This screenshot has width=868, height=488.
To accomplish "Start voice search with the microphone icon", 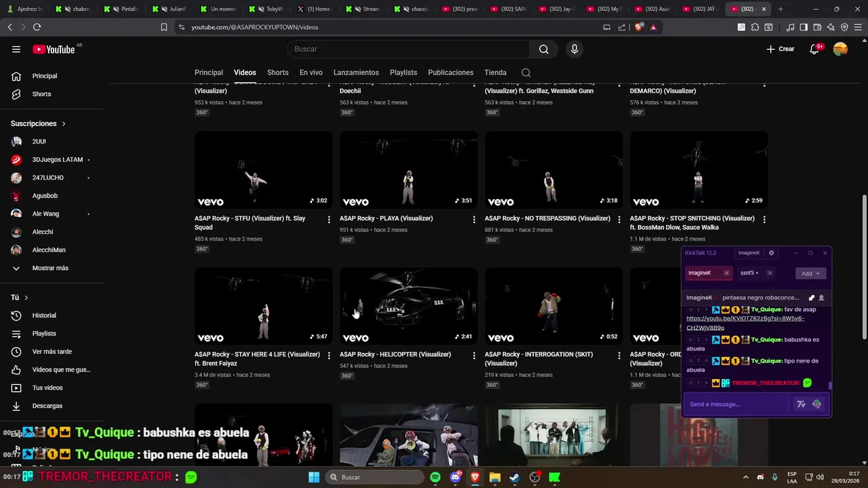I will click(574, 49).
